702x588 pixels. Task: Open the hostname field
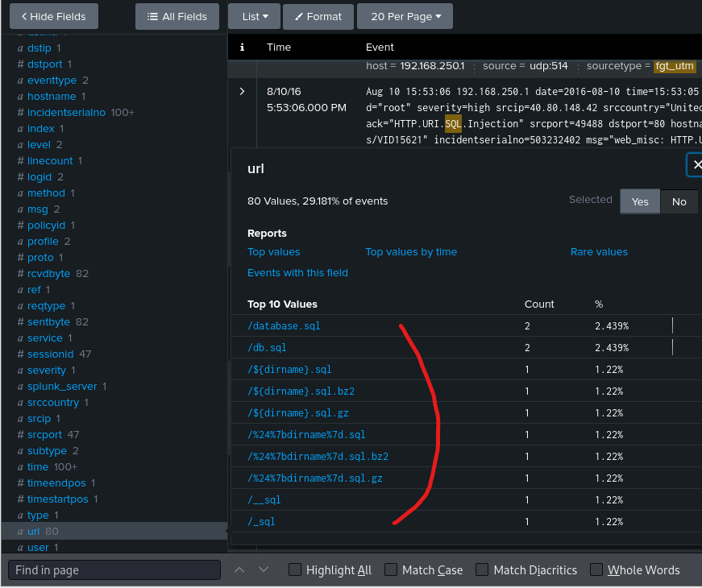tap(52, 96)
